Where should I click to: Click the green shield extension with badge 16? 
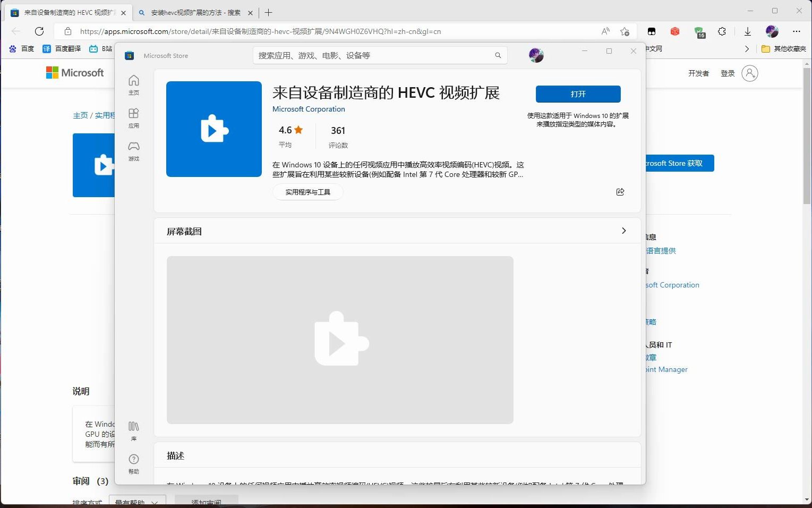pos(699,32)
